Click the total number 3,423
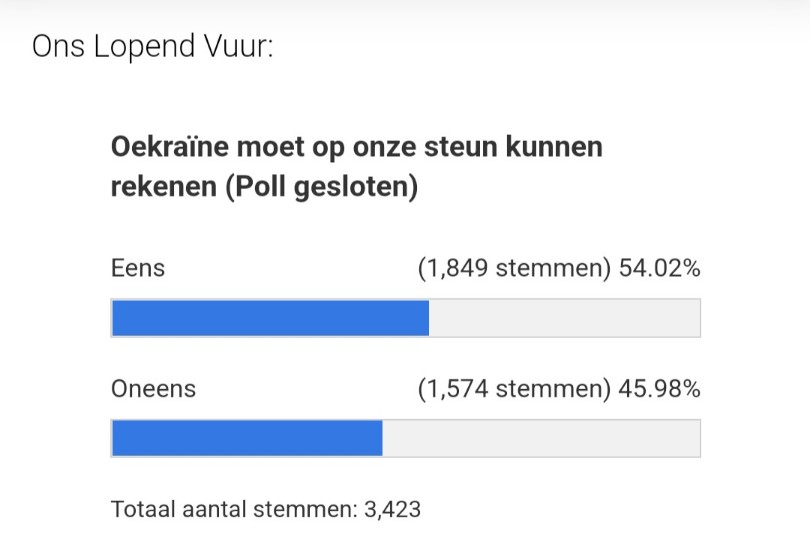The image size is (810, 536). [x=392, y=509]
